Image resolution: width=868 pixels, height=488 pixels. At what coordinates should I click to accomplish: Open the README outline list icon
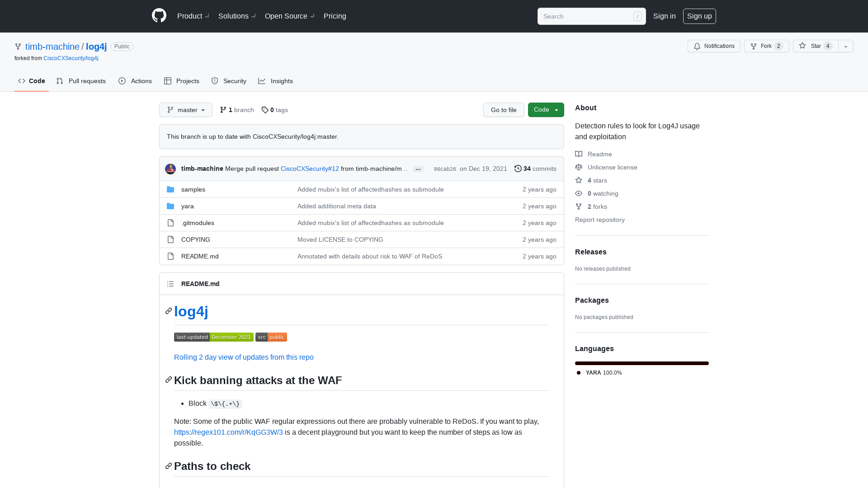point(170,284)
